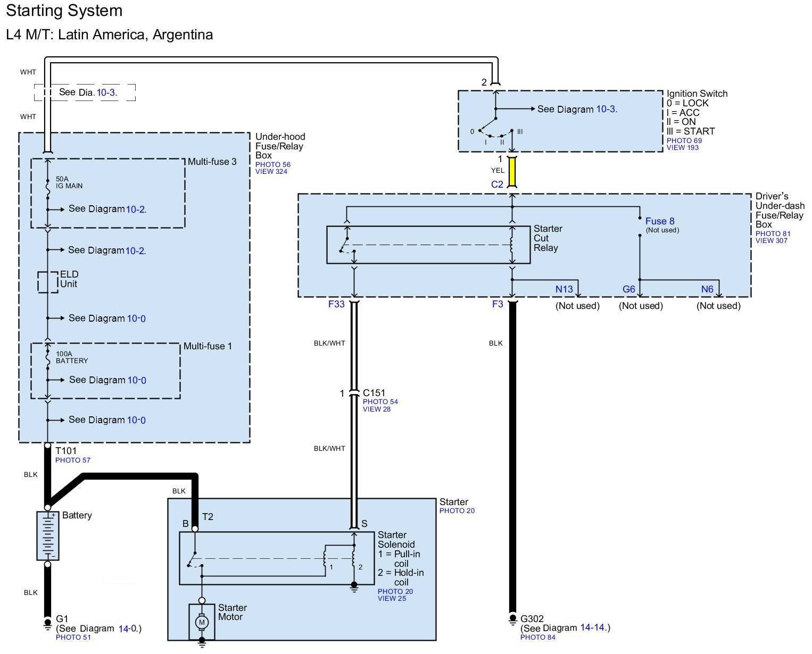Follow the Fuse 8 link
Image resolution: width=812 pixels, height=654 pixels.
click(x=659, y=221)
